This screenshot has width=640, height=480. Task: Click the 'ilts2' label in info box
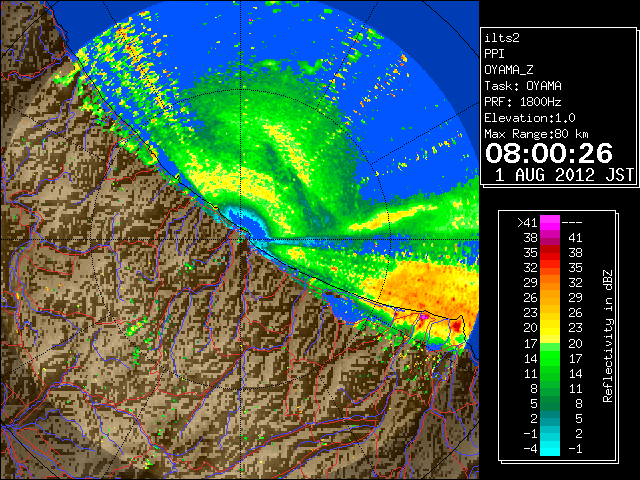coord(502,38)
